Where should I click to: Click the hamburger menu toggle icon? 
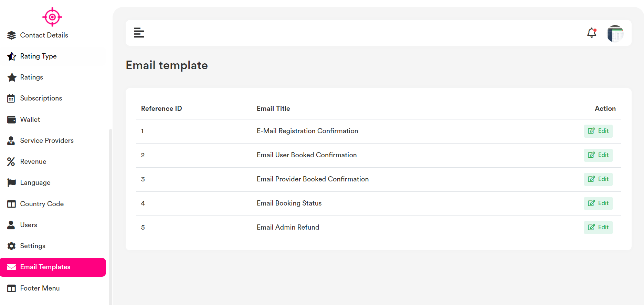[x=139, y=33]
